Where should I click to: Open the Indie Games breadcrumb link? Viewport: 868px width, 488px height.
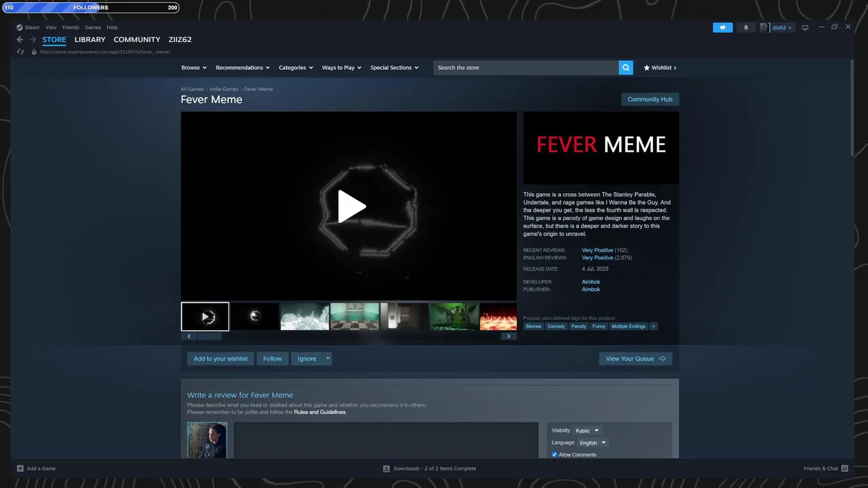tap(224, 89)
